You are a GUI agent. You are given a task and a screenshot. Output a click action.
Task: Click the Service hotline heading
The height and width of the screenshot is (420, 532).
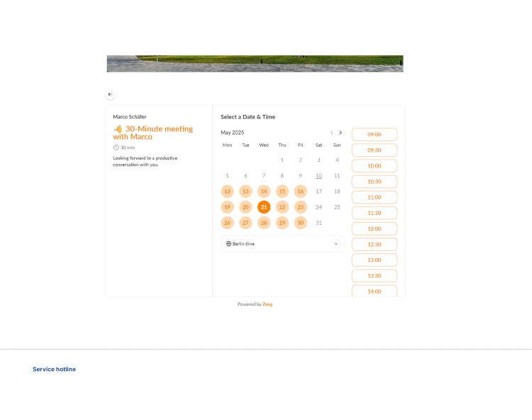[55, 369]
